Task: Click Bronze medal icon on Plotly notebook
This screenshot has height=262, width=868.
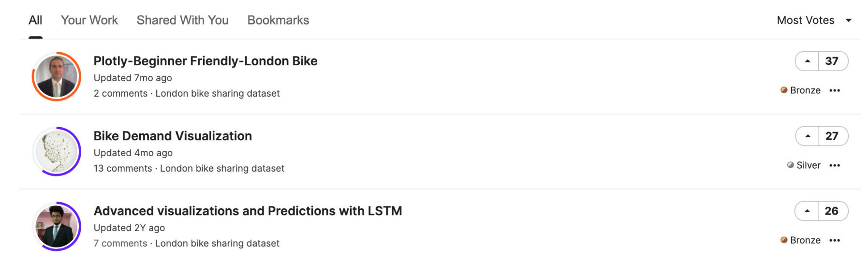Action: (x=784, y=90)
